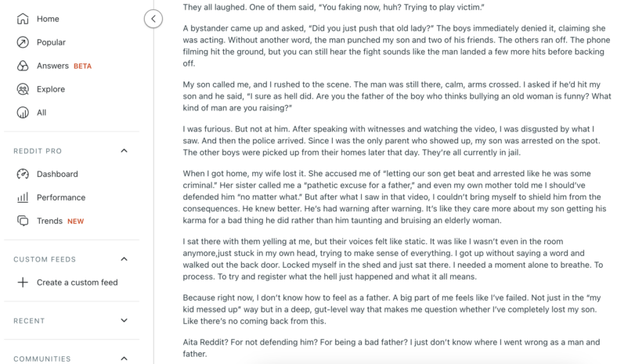Collapse the Custom Feeds section

tap(124, 259)
